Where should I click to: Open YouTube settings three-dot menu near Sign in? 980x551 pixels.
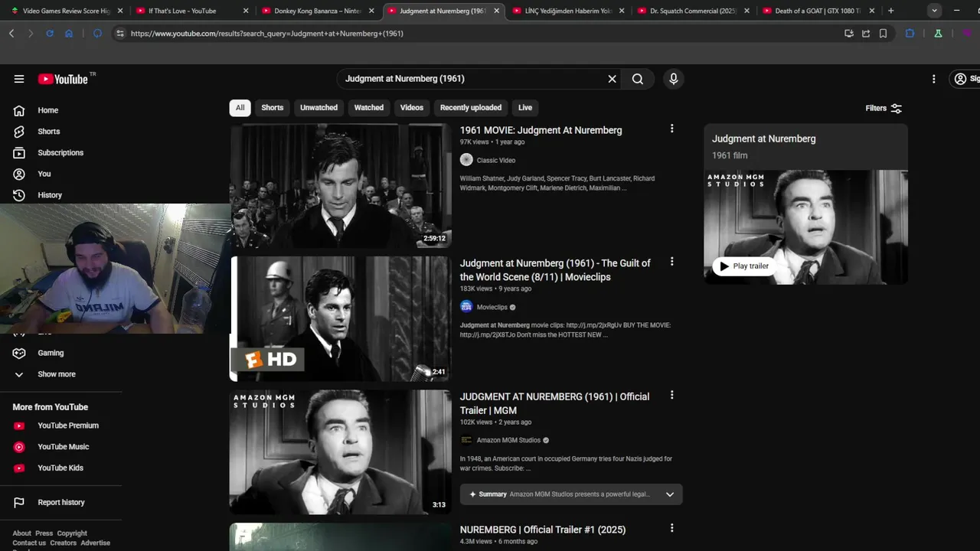point(933,79)
